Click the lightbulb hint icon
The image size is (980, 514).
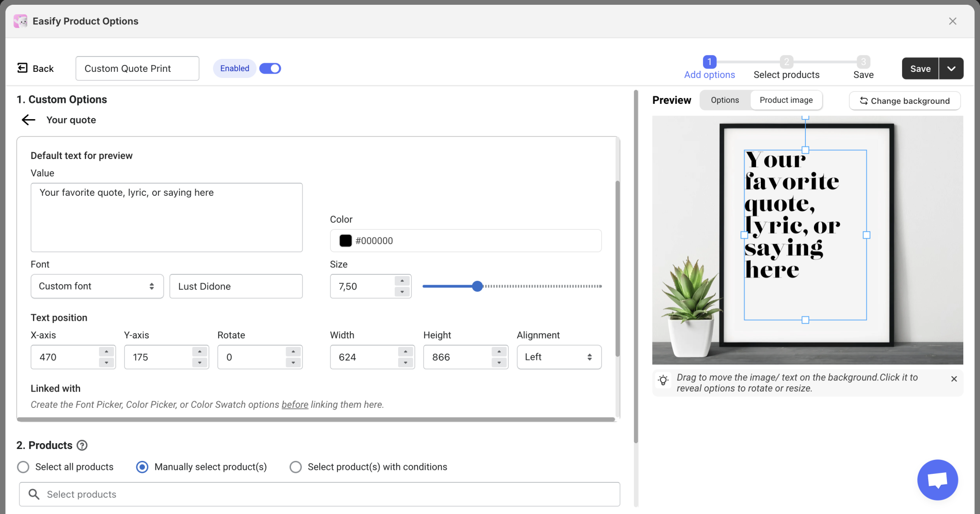[663, 380]
